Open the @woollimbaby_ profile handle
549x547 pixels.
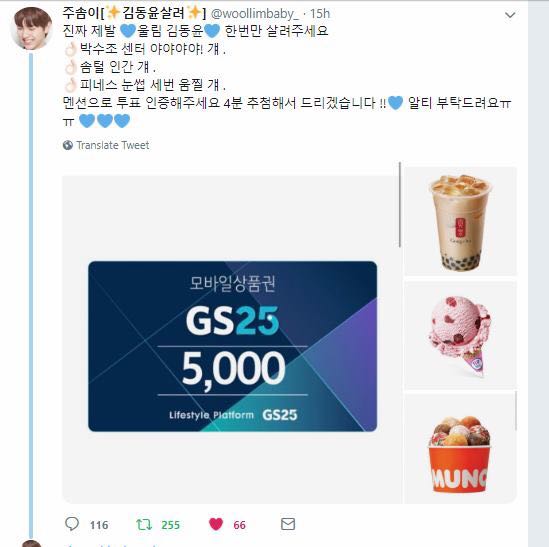pos(255,14)
